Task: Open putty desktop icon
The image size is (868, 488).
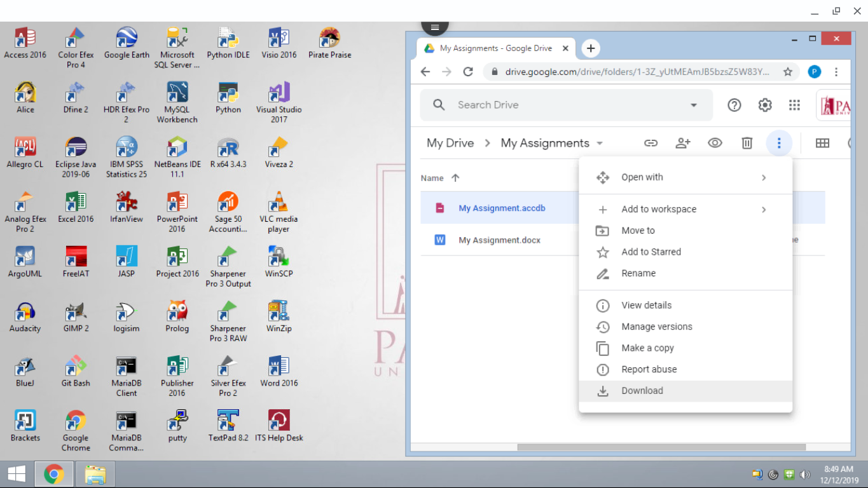Action: [177, 426]
